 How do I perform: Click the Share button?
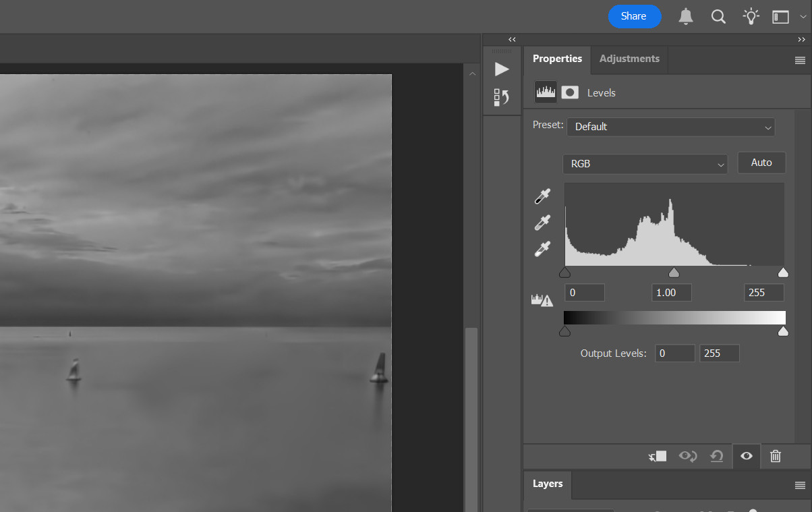(634, 16)
